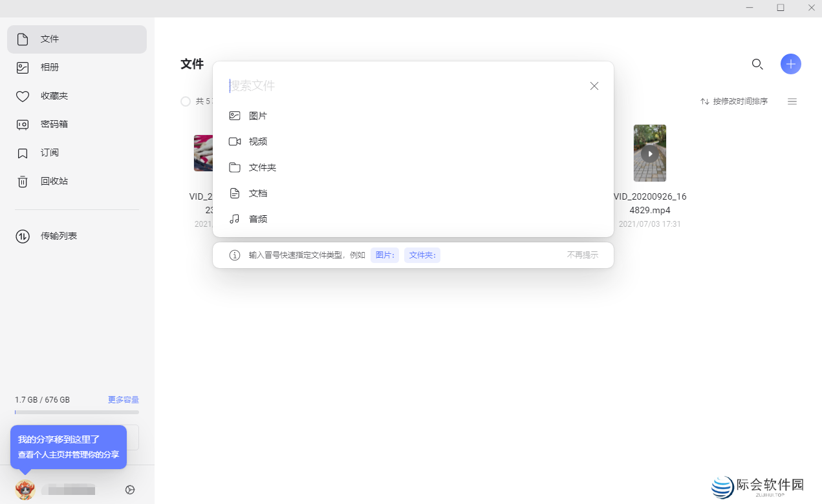Click the search magnifier icon

pyautogui.click(x=757, y=64)
